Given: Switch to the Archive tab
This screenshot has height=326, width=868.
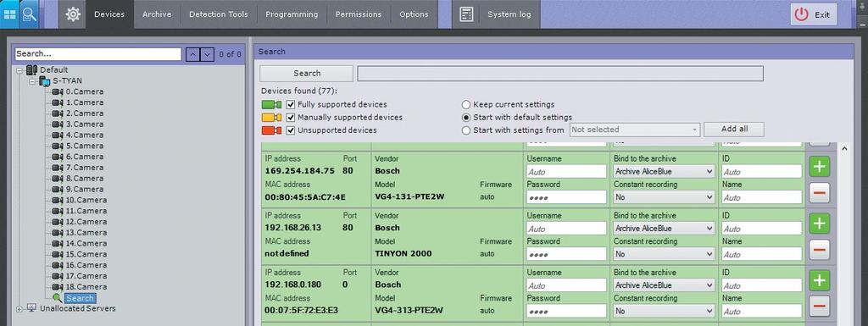Looking at the screenshot, I should click(157, 14).
